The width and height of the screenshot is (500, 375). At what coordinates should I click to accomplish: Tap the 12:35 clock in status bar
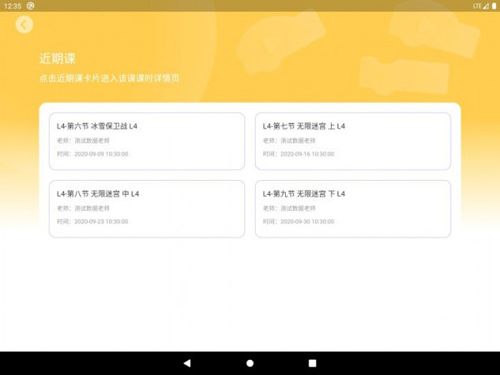tap(13, 6)
